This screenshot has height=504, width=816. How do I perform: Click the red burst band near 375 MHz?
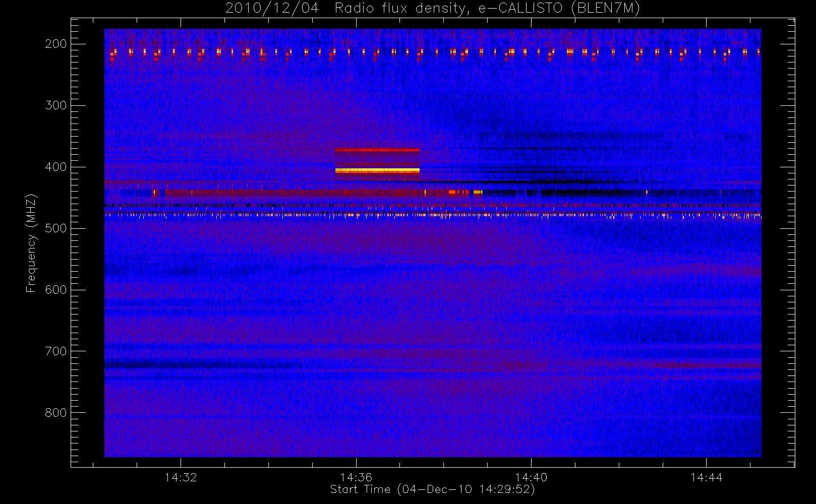(377, 150)
